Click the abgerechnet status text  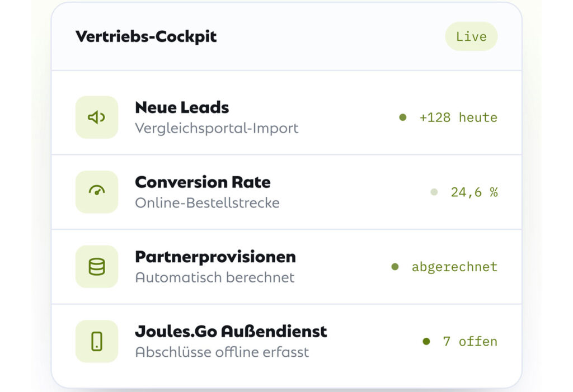click(x=454, y=267)
